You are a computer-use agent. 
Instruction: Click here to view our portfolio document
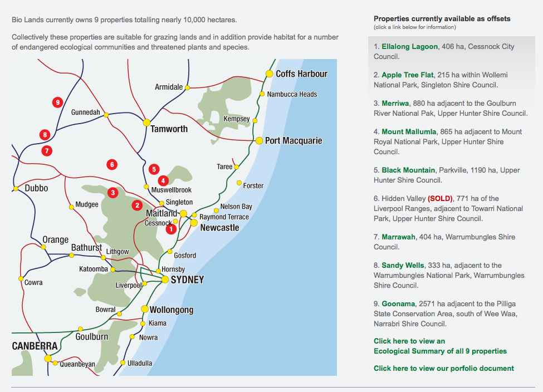(x=443, y=369)
